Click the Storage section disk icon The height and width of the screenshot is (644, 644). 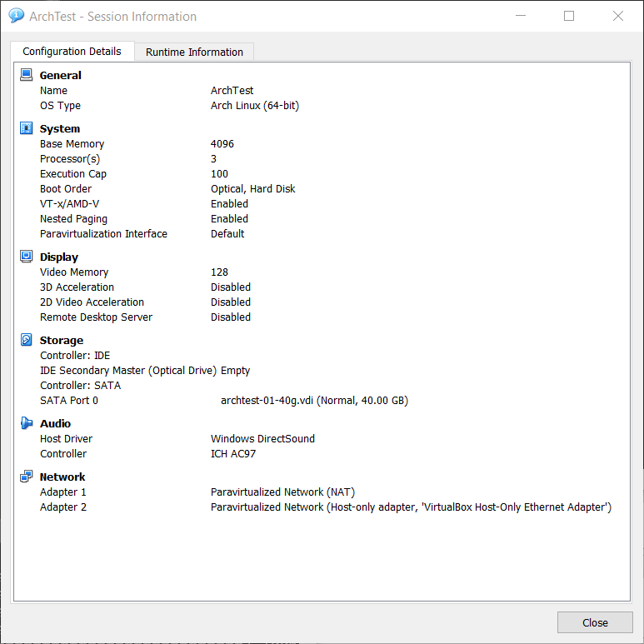(x=27, y=340)
